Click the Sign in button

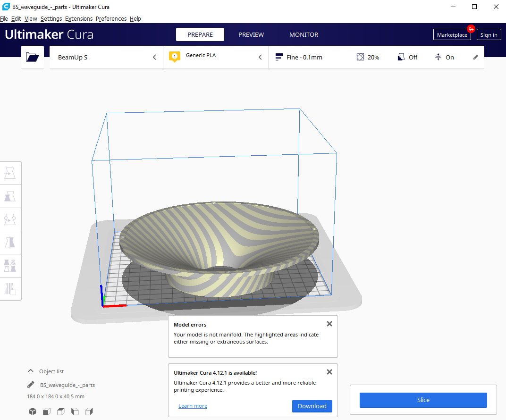(x=489, y=34)
